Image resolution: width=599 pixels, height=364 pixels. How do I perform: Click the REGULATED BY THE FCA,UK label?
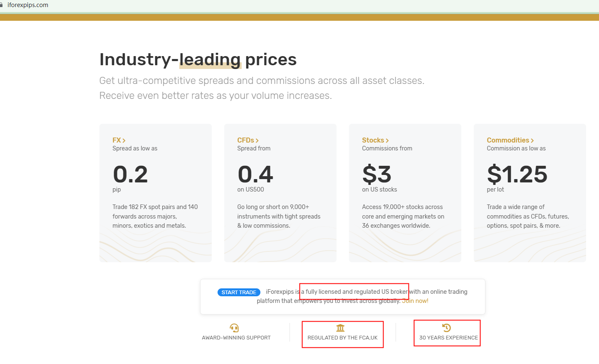point(342,338)
